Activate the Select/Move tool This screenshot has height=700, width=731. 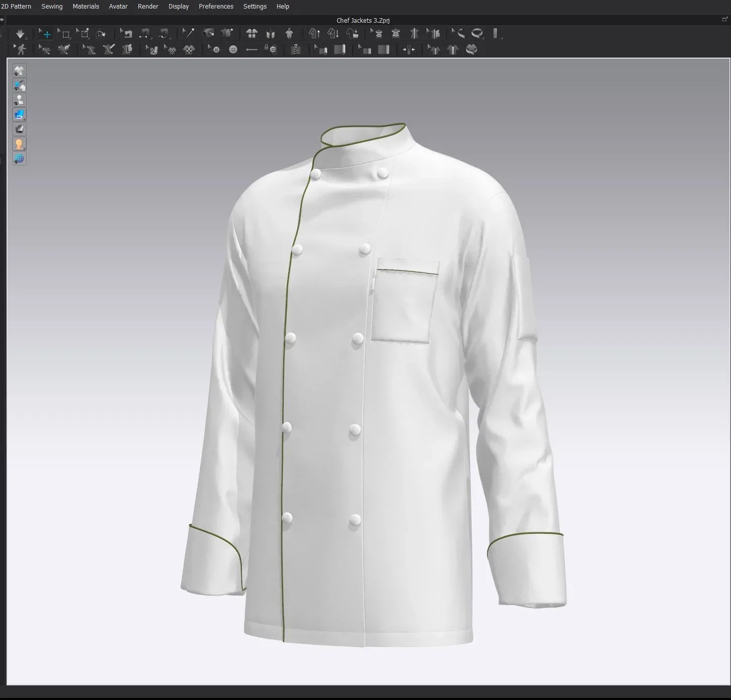click(45, 33)
